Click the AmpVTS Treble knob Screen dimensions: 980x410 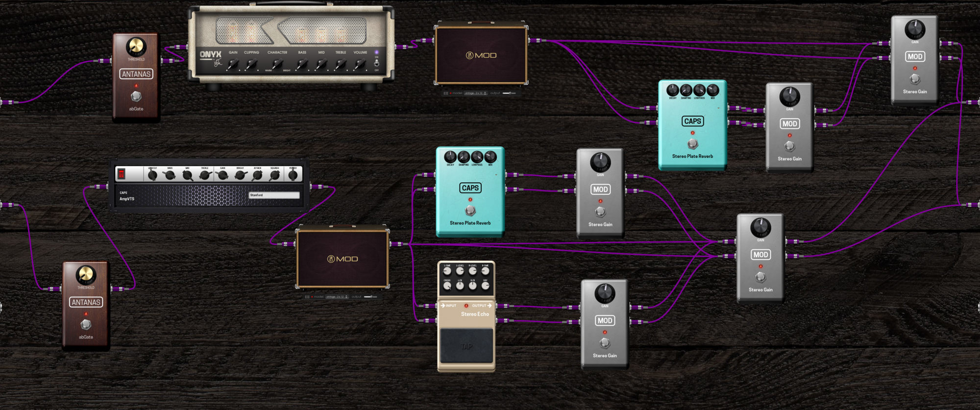[205, 175]
